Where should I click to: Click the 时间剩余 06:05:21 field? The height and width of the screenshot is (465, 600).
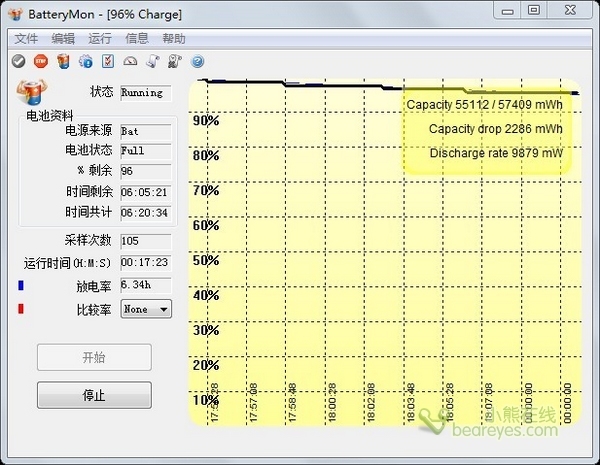146,193
